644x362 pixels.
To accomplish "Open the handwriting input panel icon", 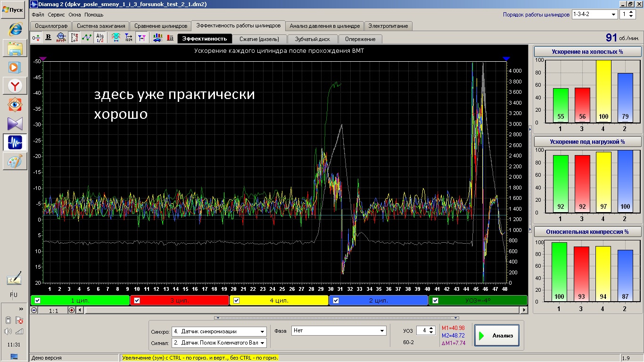I will tap(14, 279).
